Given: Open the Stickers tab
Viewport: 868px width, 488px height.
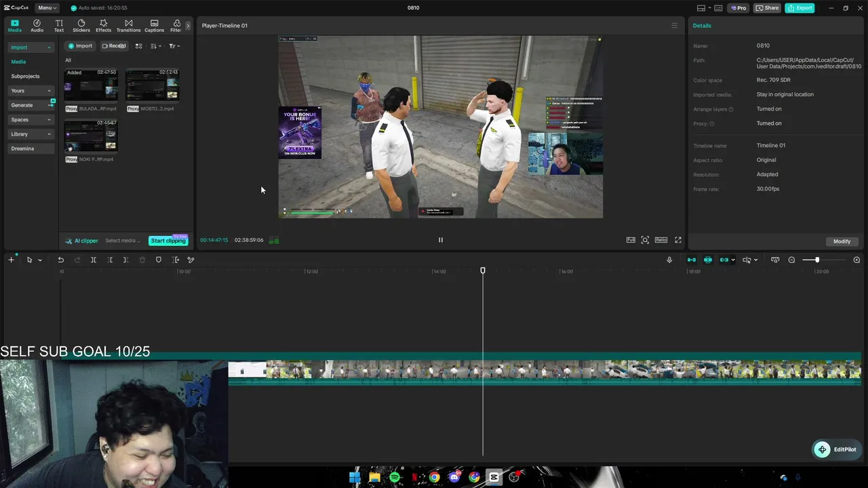Looking at the screenshot, I should [x=81, y=26].
